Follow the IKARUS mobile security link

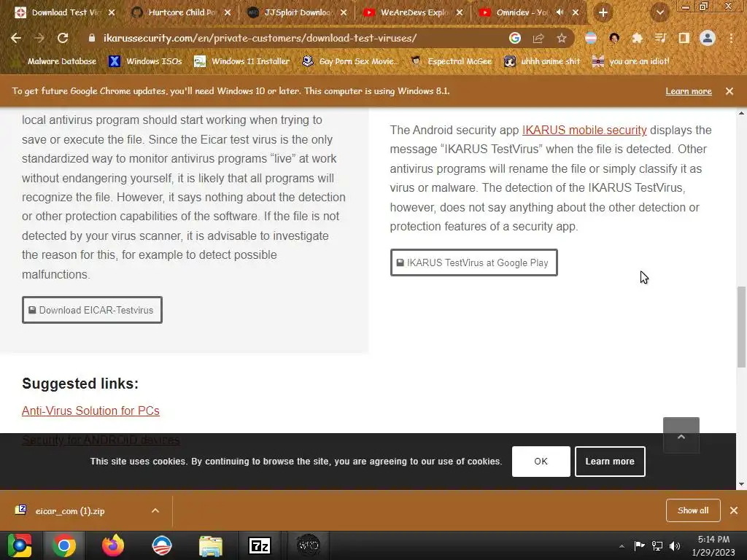click(x=584, y=130)
